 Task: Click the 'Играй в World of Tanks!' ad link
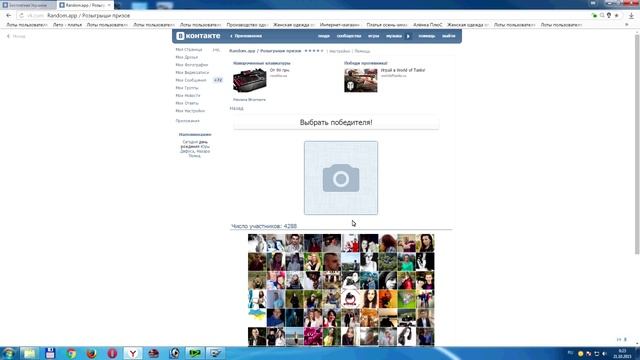(403, 70)
